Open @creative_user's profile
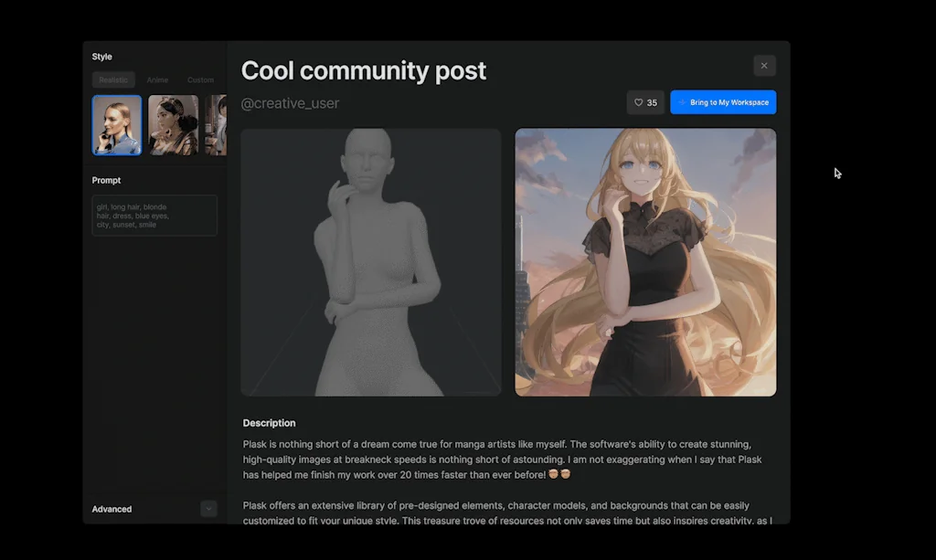The height and width of the screenshot is (560, 936). click(x=291, y=103)
